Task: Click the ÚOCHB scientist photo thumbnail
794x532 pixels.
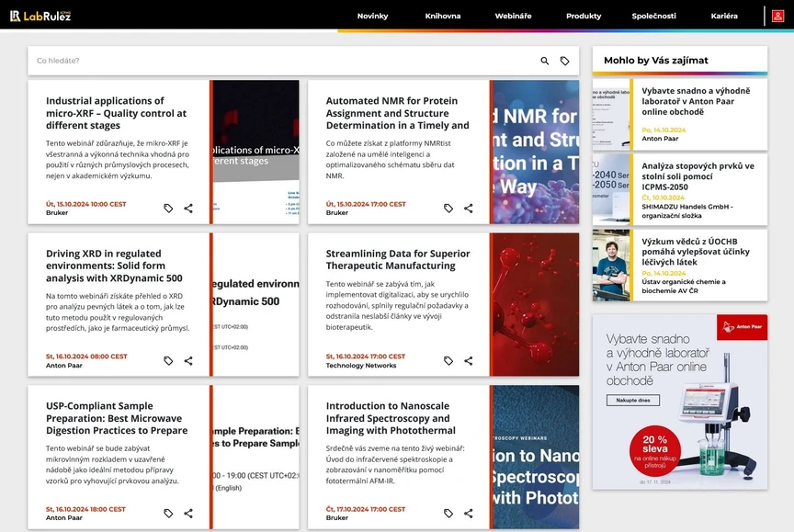Action: (611, 266)
